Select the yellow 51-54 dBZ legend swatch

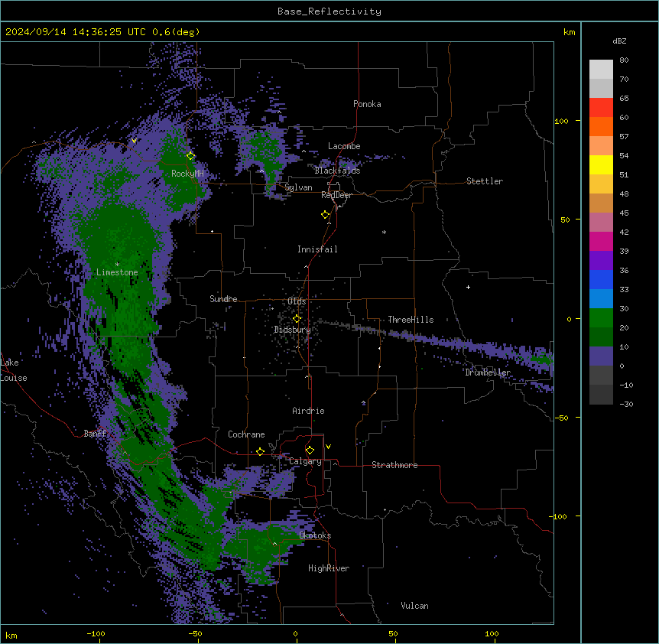tap(601, 164)
